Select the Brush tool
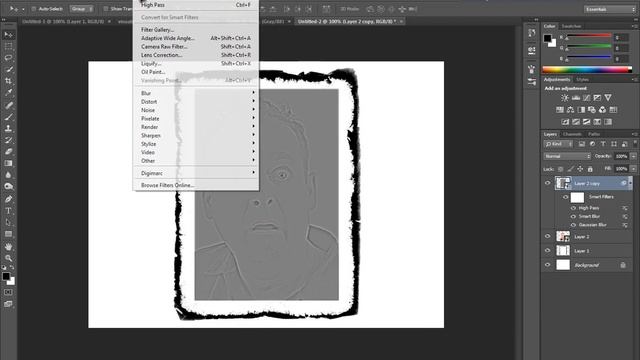The height and width of the screenshot is (360, 640). pyautogui.click(x=8, y=117)
